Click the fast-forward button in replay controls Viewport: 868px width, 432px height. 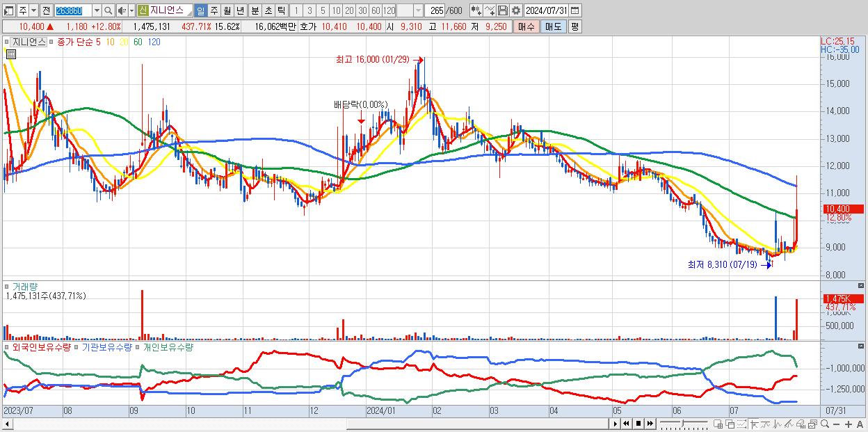pyautogui.click(x=650, y=424)
